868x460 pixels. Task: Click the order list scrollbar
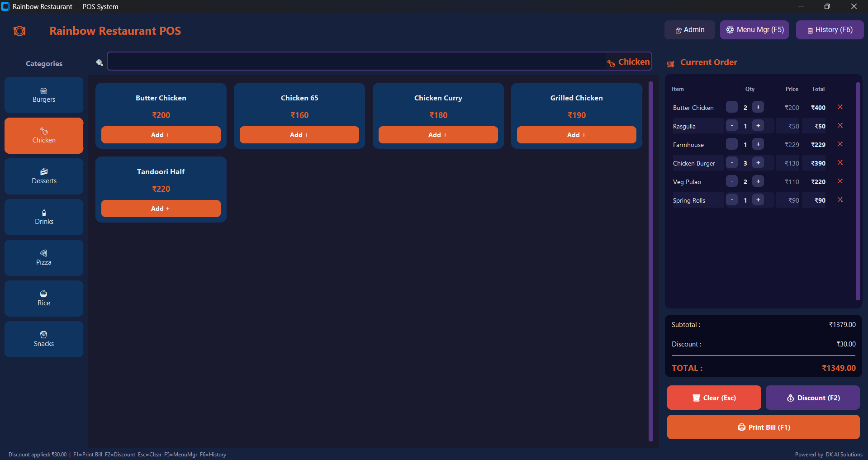click(858, 190)
